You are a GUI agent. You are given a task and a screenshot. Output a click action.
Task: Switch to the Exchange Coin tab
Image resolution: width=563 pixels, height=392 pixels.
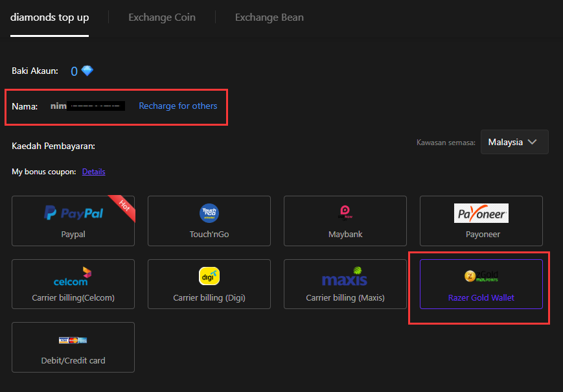pos(162,17)
